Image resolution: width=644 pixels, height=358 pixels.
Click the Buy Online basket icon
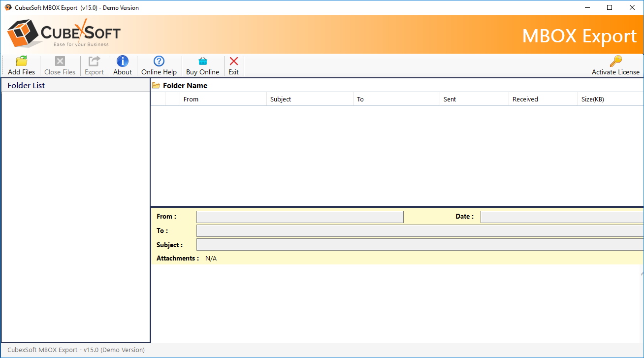tap(203, 61)
